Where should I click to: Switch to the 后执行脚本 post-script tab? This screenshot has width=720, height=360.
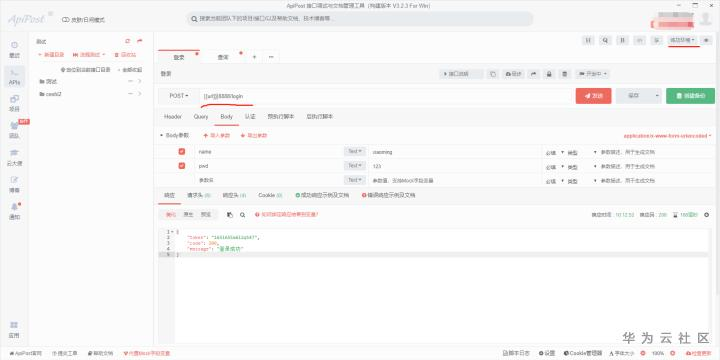(320, 117)
